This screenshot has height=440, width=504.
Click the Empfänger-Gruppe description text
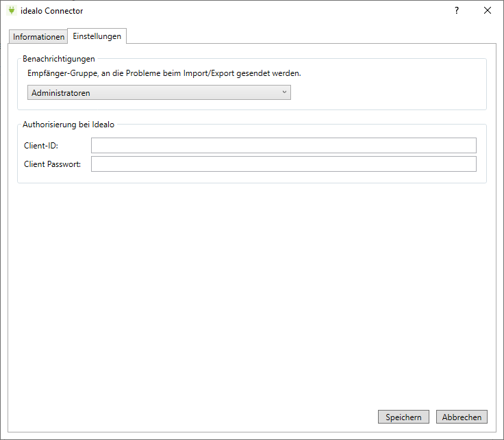164,73
